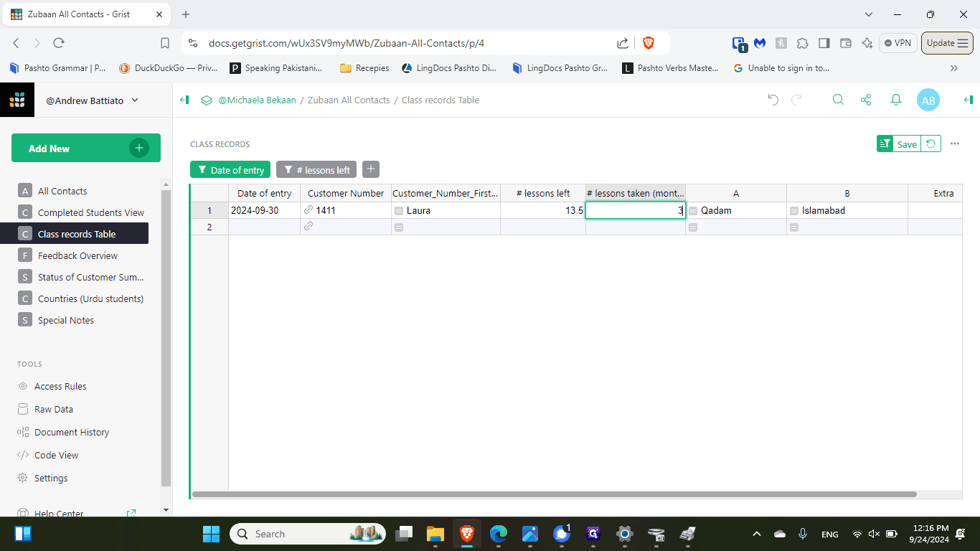Screen dimensions: 980x551
Task: Toggle the Date of entry filter
Action: tap(230, 170)
